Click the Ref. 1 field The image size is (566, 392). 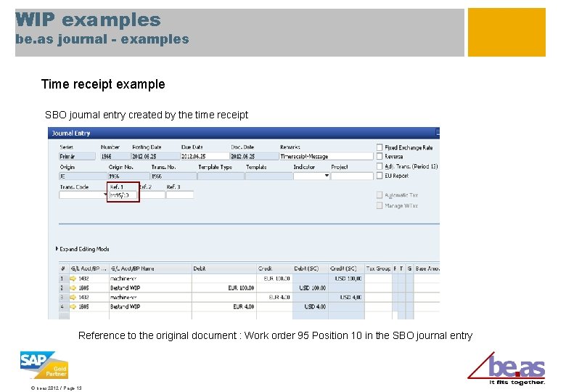click(123, 195)
